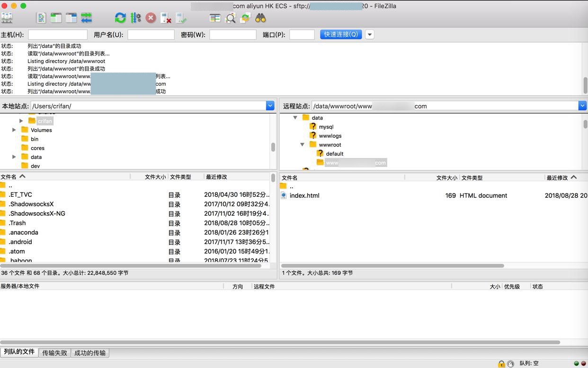Select the mysql folder in remote tree
The height and width of the screenshot is (368, 588).
326,127
